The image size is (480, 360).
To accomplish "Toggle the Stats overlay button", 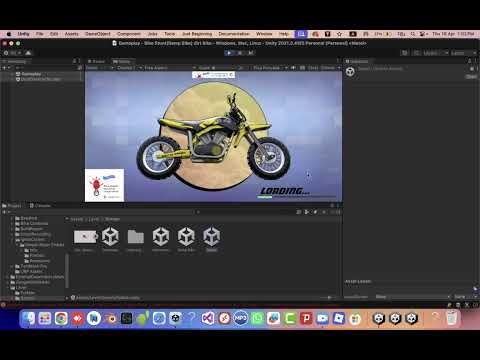I will 312,68.
